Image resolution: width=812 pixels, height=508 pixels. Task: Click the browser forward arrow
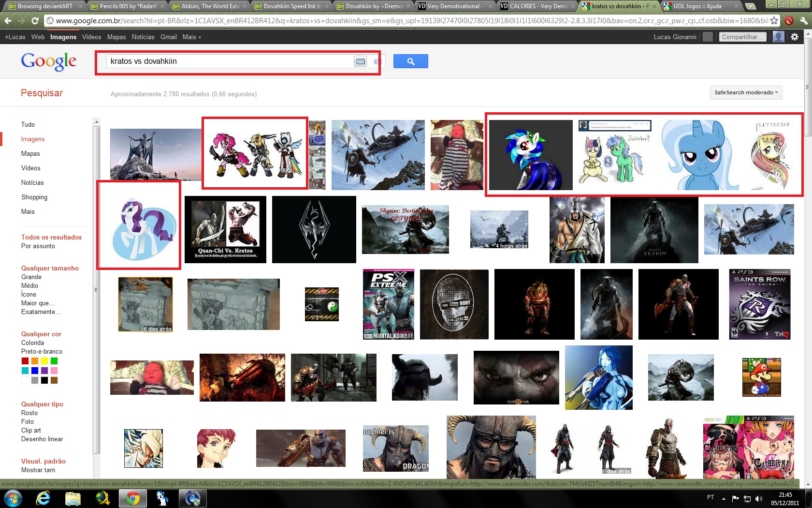[21, 21]
